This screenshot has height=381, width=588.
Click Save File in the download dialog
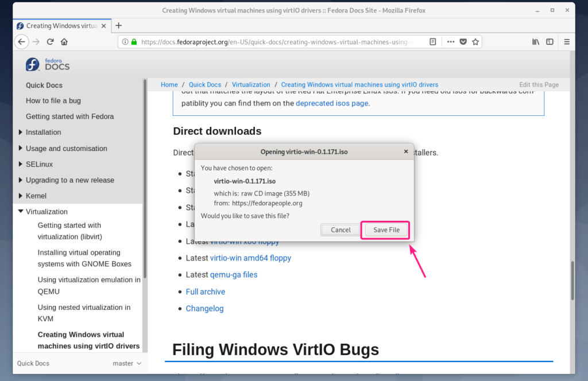click(386, 230)
